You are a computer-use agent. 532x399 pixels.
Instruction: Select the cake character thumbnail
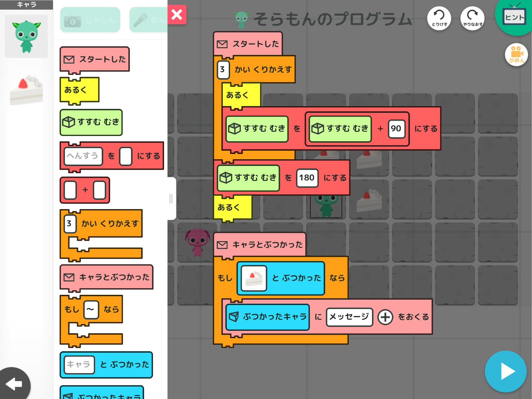[x=26, y=90]
